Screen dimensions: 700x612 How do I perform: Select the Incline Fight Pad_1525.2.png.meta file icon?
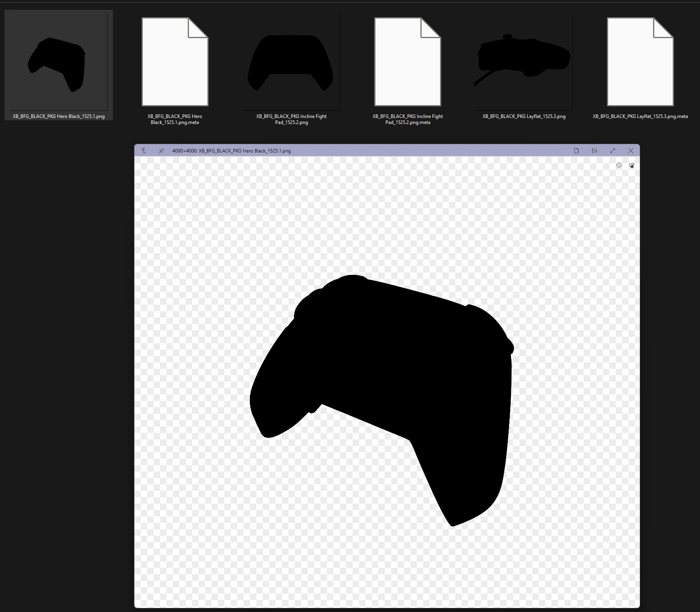tap(408, 62)
